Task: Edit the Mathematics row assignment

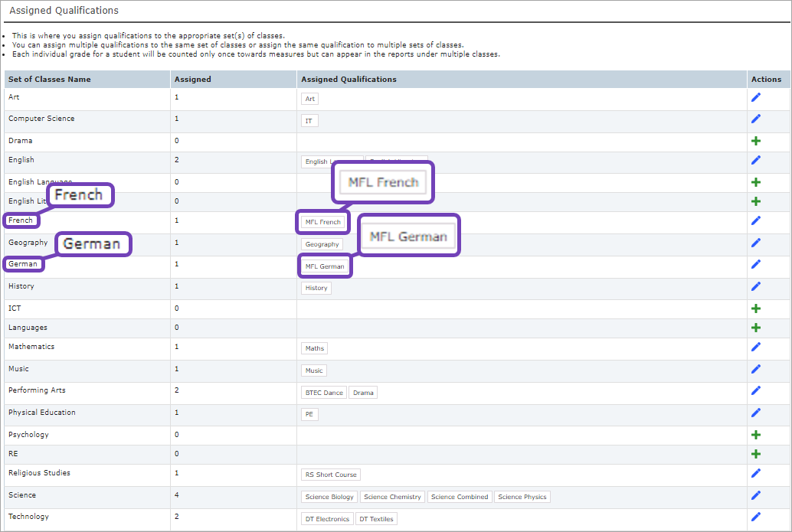Action: coord(756,347)
